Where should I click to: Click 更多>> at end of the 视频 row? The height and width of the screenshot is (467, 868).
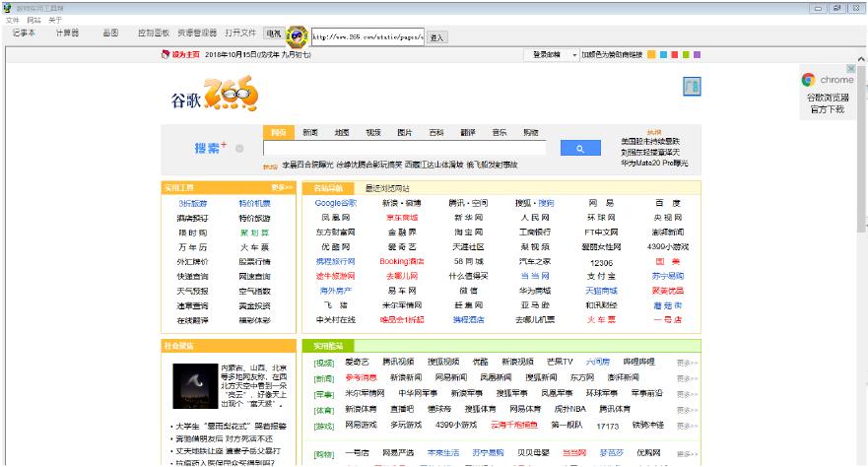(687, 363)
